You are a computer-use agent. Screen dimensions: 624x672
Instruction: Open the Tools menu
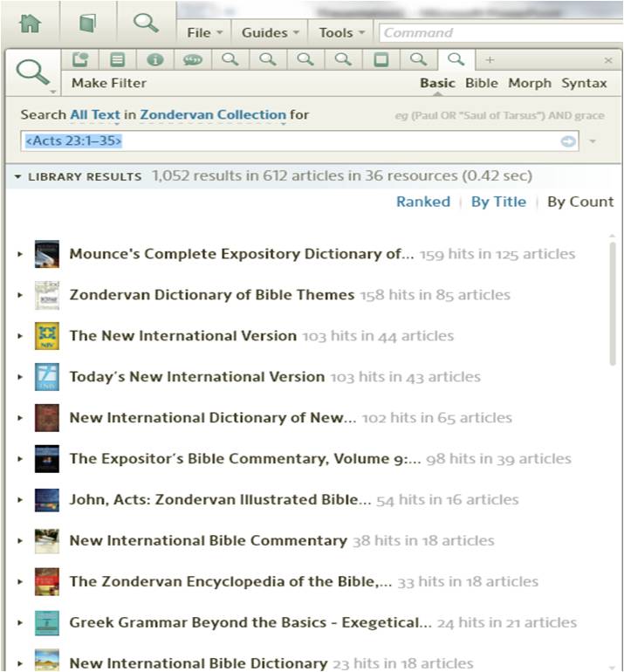(341, 33)
